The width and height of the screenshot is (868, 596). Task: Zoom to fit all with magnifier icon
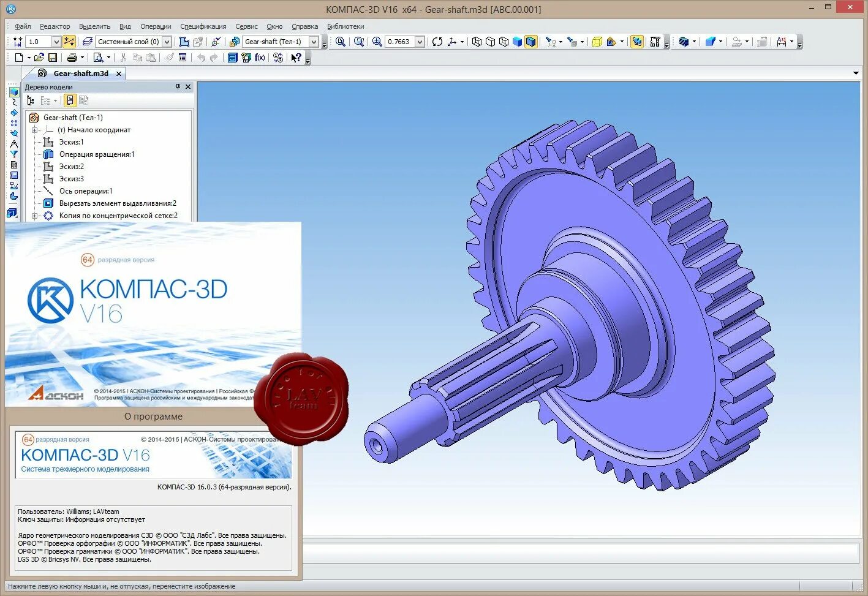[340, 42]
